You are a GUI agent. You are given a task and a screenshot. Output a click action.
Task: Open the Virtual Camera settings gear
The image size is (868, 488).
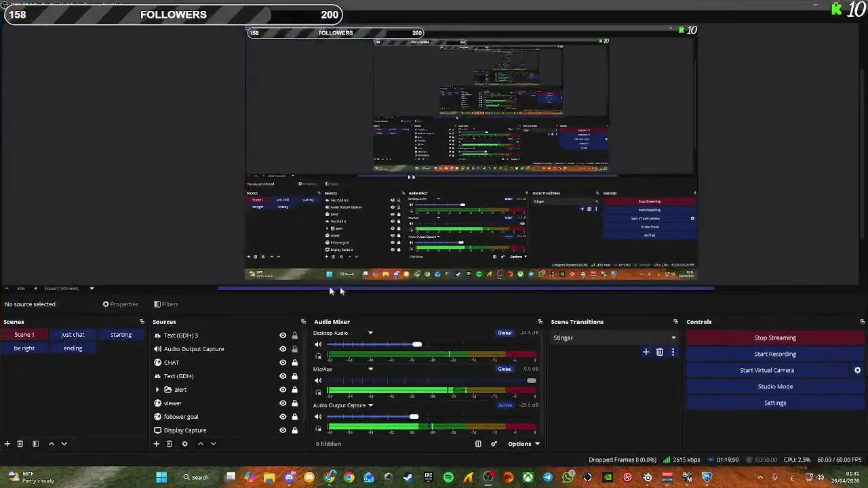click(857, 370)
